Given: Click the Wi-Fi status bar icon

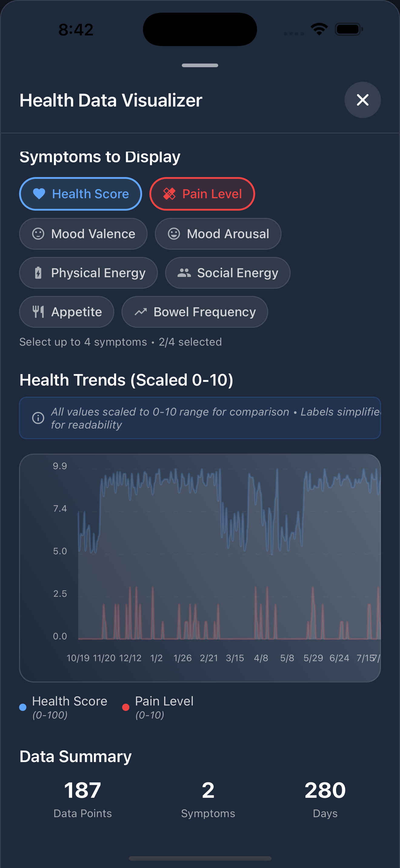Looking at the screenshot, I should coord(319,29).
